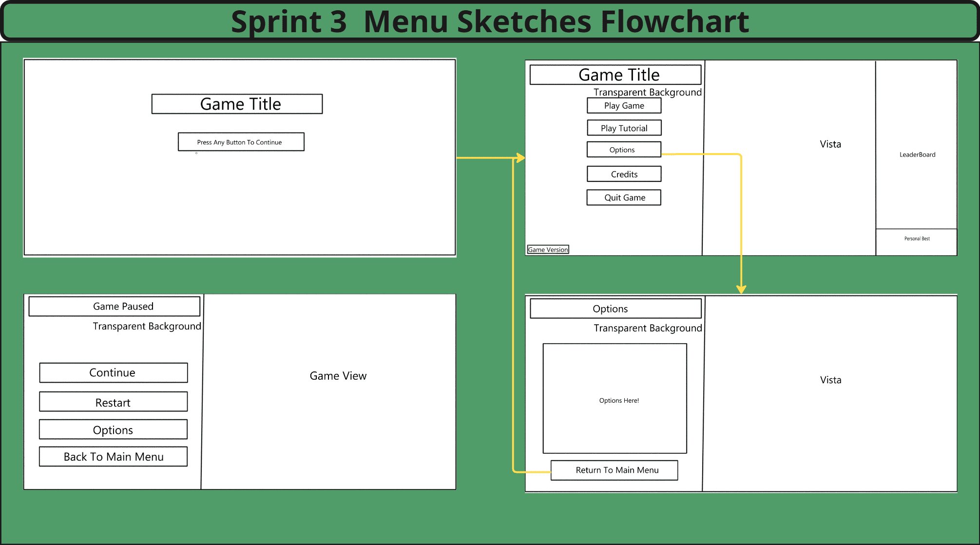This screenshot has width=980, height=545.
Task: Select Continue in the pause menu
Action: click(113, 372)
